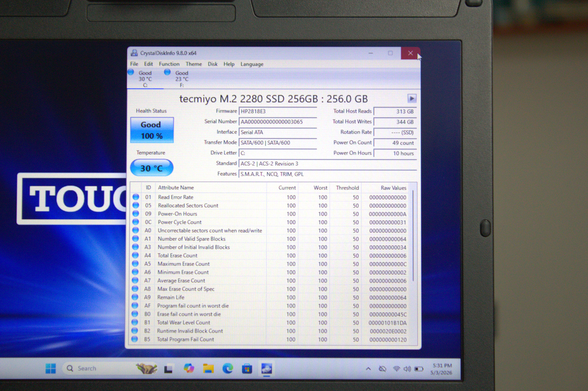Viewport: 588px width, 391px height.
Task: Click the Standard ACS-2 field
Action: pyautogui.click(x=328, y=164)
